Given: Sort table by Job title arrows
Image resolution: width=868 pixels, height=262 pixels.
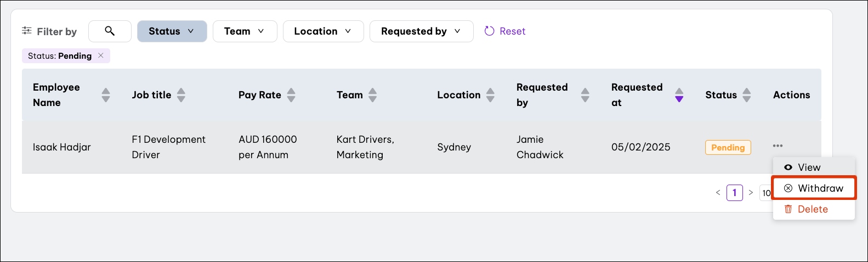Looking at the screenshot, I should [x=181, y=95].
